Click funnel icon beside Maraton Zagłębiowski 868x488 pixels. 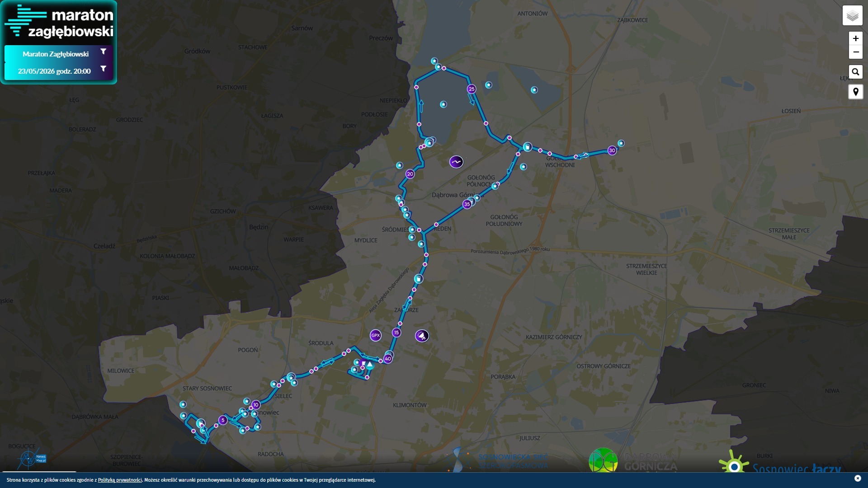point(104,52)
